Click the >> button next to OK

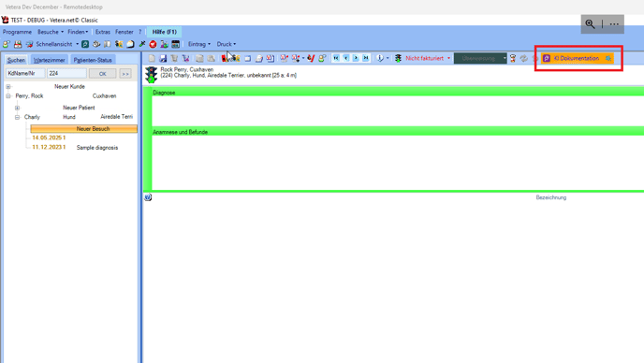click(x=125, y=74)
